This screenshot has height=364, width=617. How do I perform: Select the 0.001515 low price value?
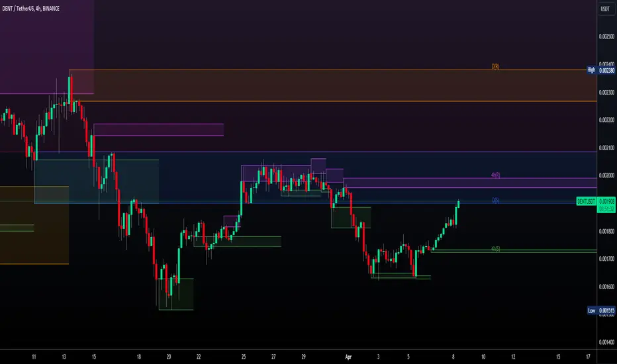606,310
